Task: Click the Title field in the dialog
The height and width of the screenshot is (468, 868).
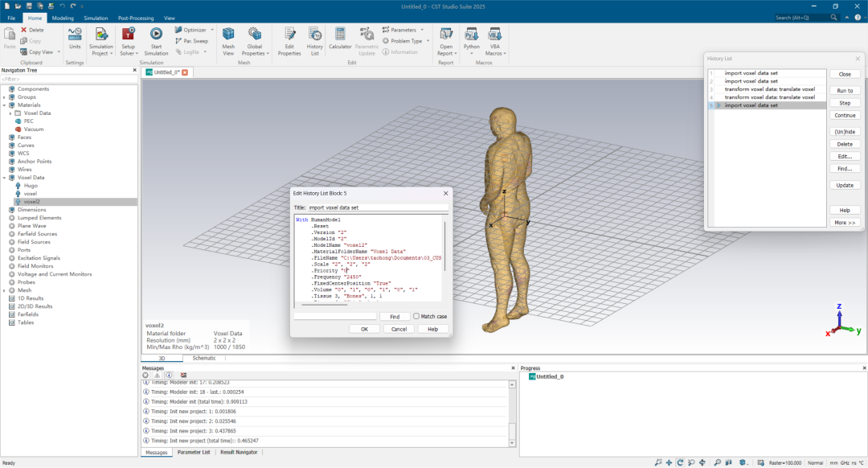Action: point(378,207)
